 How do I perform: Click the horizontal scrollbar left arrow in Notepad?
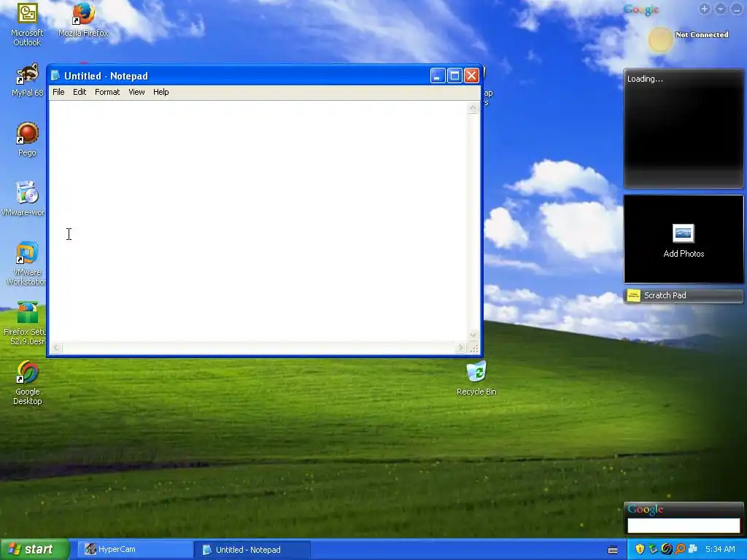tap(56, 348)
